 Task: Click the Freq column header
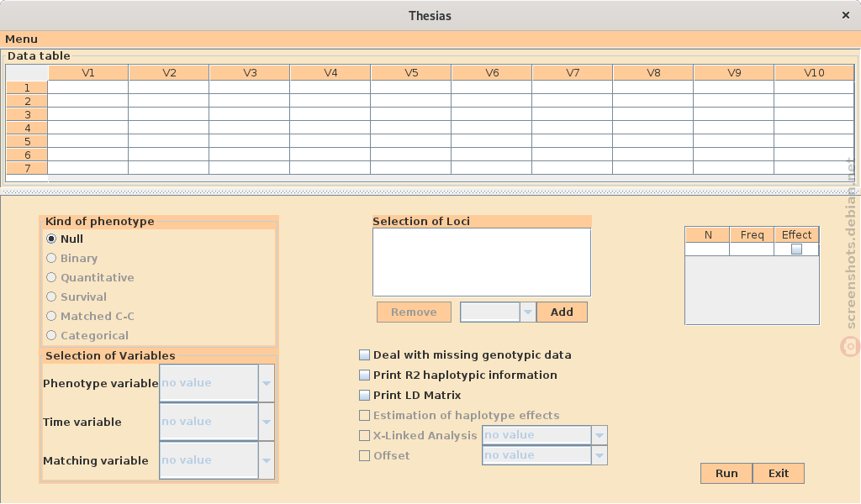point(752,234)
